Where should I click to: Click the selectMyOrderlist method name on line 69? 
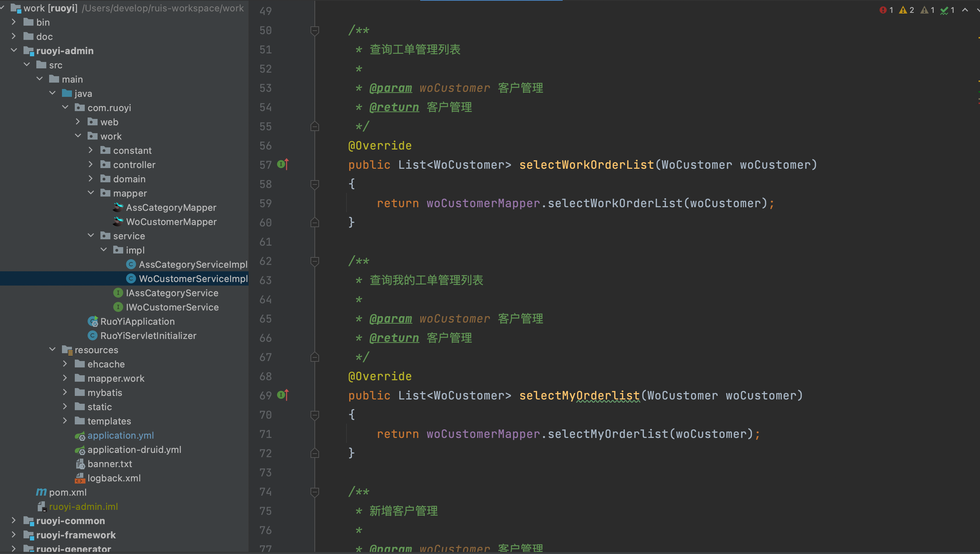click(x=579, y=396)
